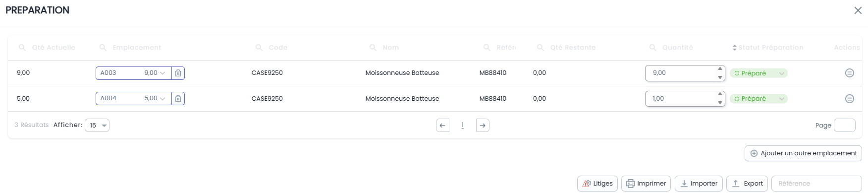Image resolution: width=868 pixels, height=193 pixels.
Task: Increase quantity 9,00 with up stepper
Action: pos(720,69)
